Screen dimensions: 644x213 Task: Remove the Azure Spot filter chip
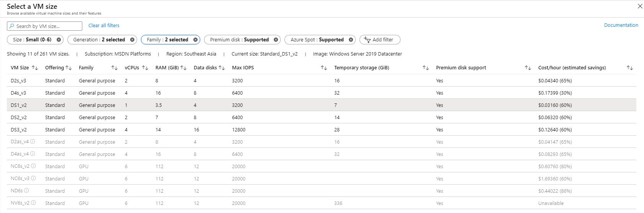[351, 40]
